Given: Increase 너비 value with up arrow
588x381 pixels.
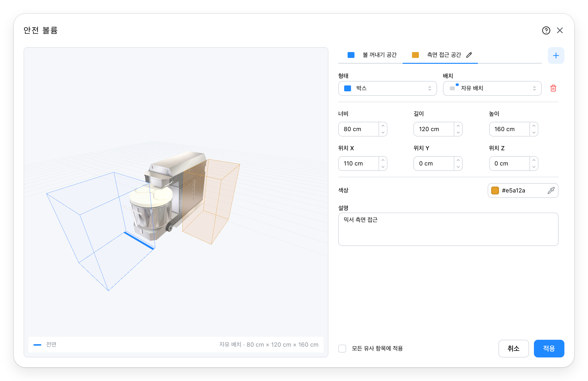Looking at the screenshot, I should click(383, 126).
